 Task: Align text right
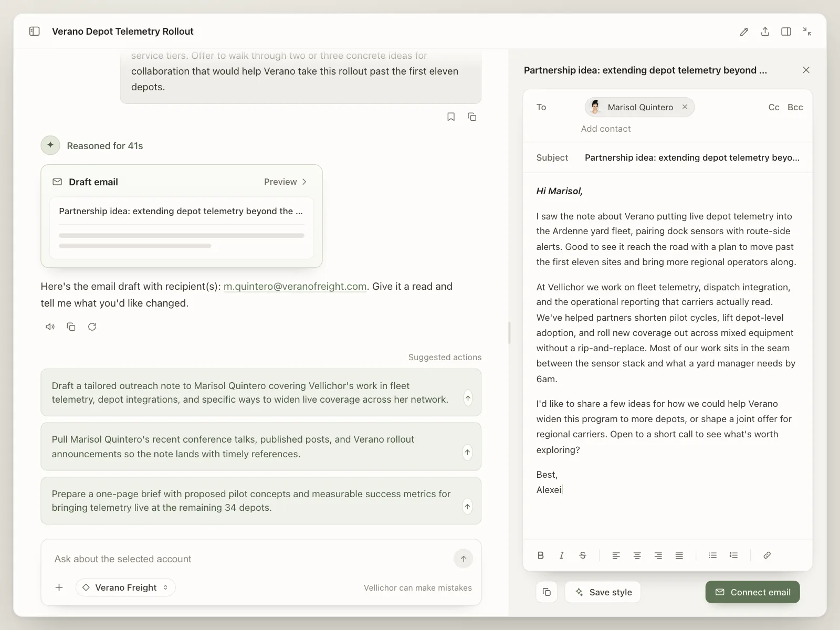pos(658,555)
